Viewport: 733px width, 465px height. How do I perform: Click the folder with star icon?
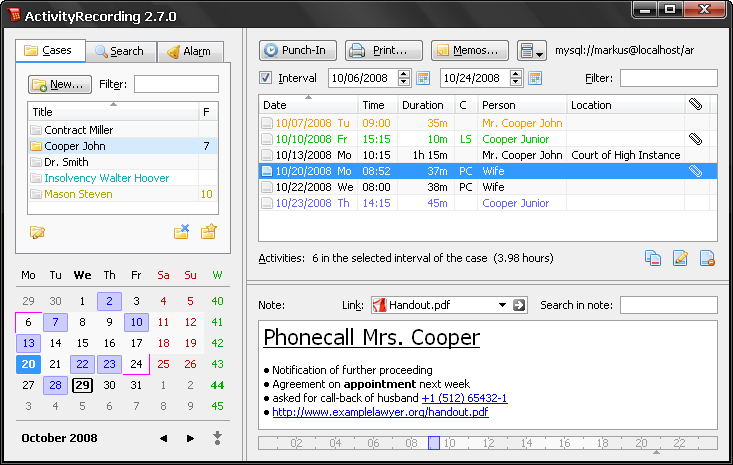(x=208, y=231)
